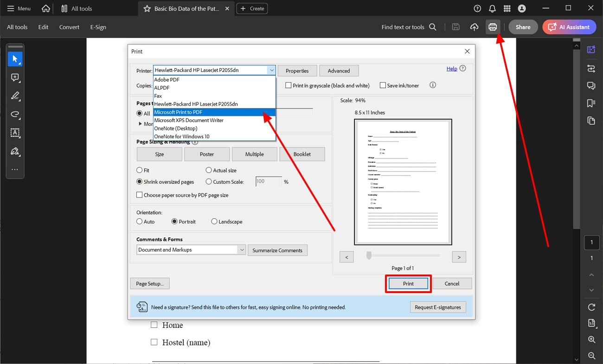Open the E-Sign menu
This screenshot has height=364, width=603.
pyautogui.click(x=98, y=27)
